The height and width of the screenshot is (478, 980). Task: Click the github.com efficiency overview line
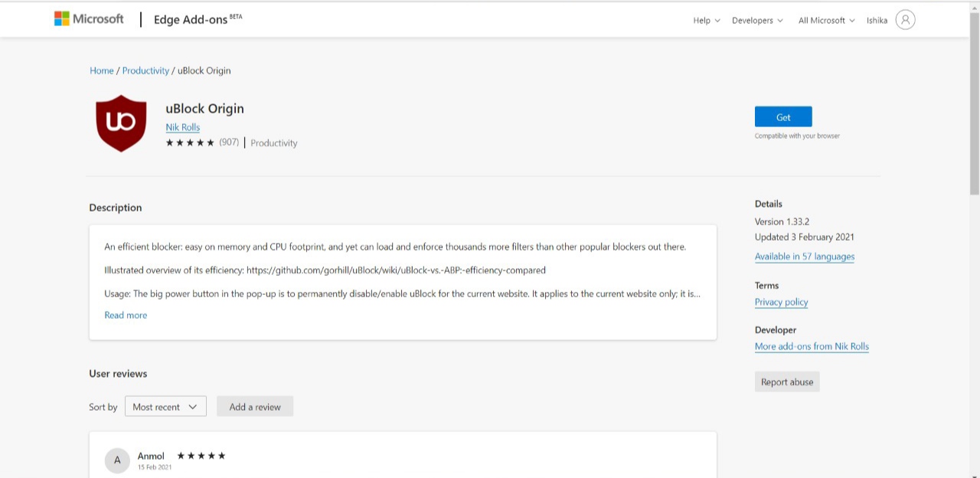tap(325, 270)
